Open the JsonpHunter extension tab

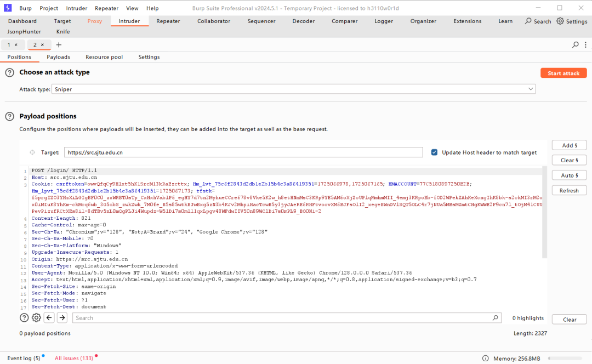pos(24,32)
